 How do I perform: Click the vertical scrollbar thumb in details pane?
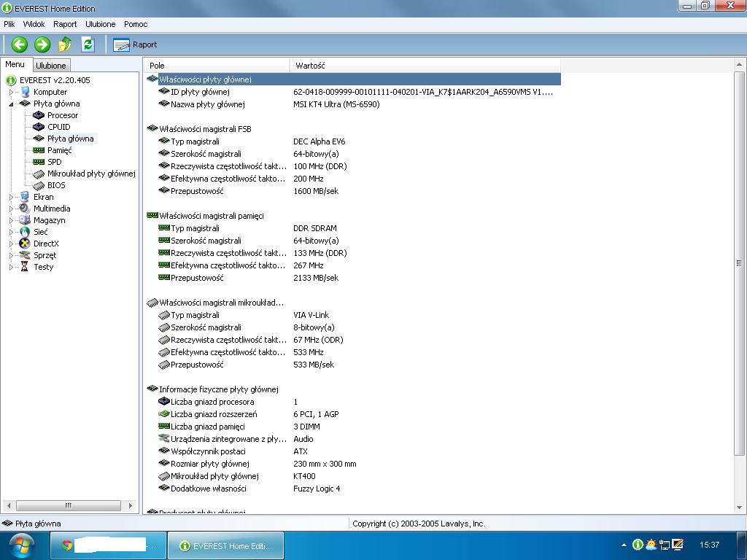click(740, 262)
